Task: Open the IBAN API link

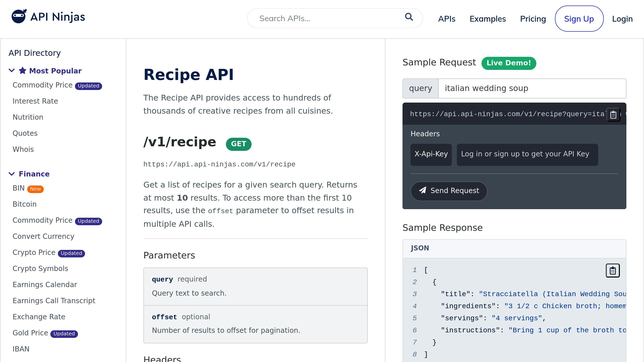Action: (21, 349)
